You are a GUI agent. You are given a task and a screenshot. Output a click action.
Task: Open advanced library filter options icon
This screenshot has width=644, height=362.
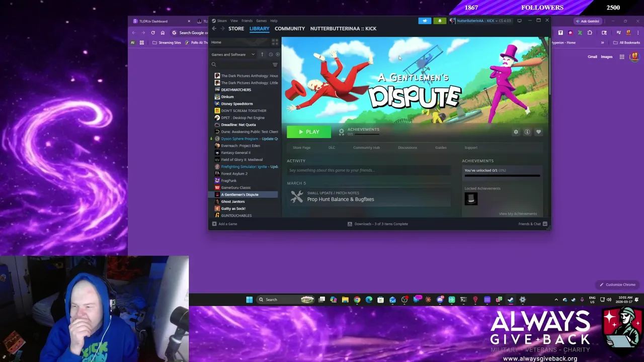275,64
